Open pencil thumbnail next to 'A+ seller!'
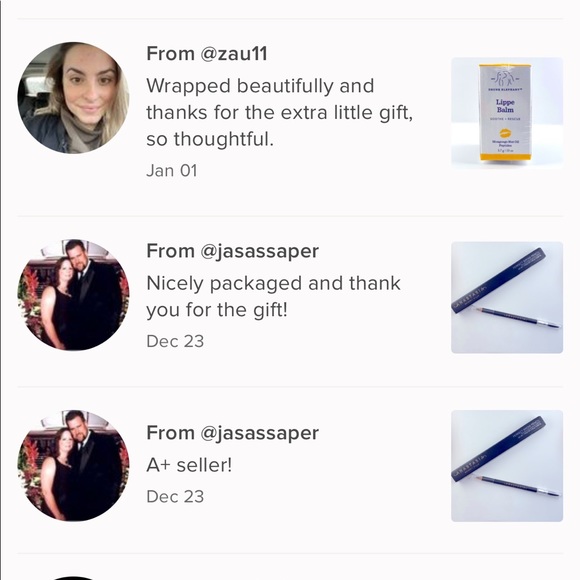 pos(507,466)
